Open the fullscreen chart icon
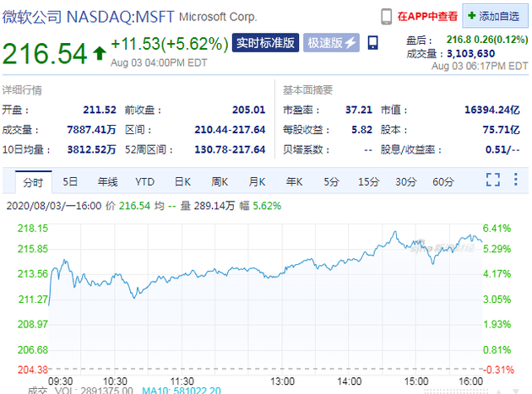 [x=492, y=180]
